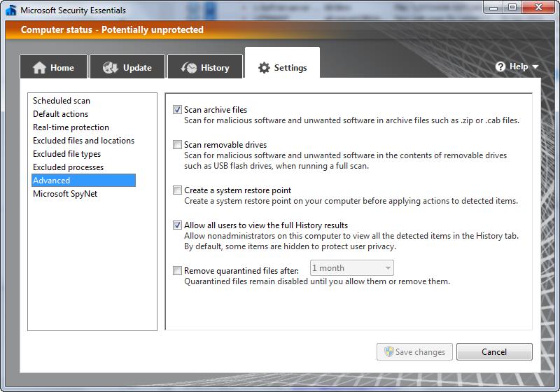
Task: Click the Computer status Potentially unprotected banner
Action: tap(112, 29)
